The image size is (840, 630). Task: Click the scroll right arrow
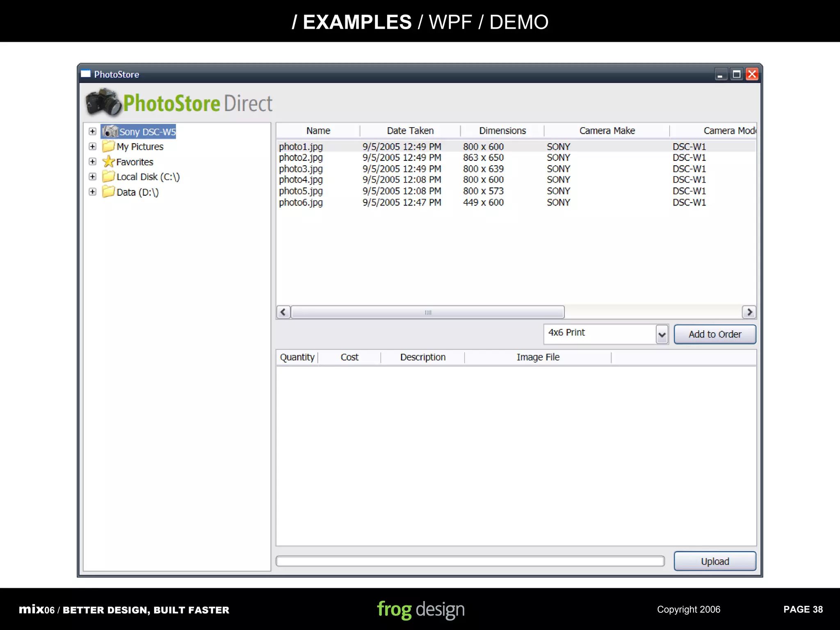click(749, 312)
